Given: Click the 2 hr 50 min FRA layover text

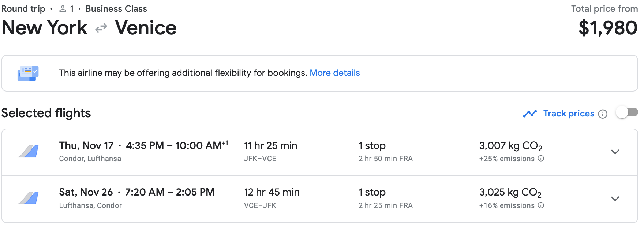Looking at the screenshot, I should [386, 159].
